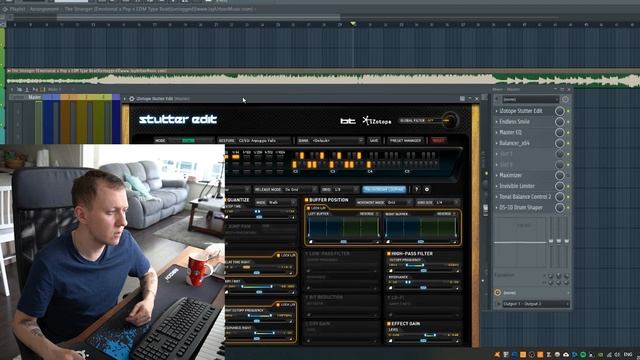Open the Output 1 - Output 2 routing dropdown

click(536, 304)
